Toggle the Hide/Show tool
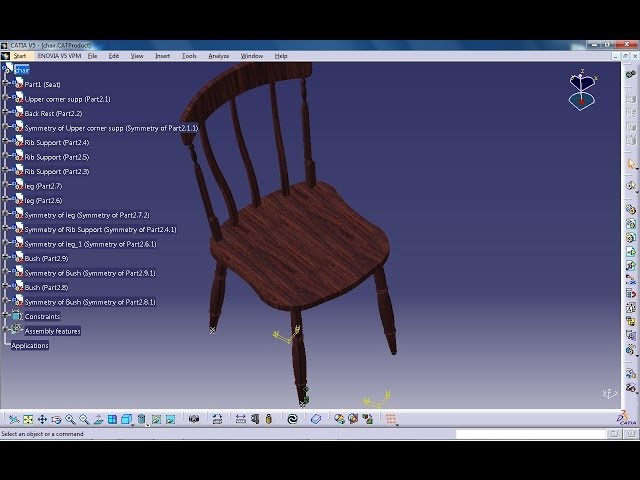Image resolution: width=640 pixels, height=480 pixels. click(156, 419)
